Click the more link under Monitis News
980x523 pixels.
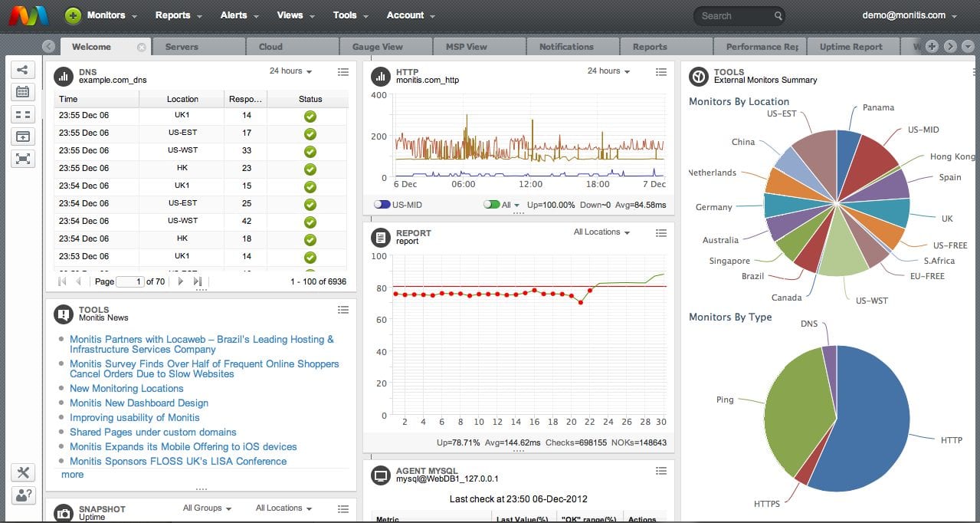(72, 475)
